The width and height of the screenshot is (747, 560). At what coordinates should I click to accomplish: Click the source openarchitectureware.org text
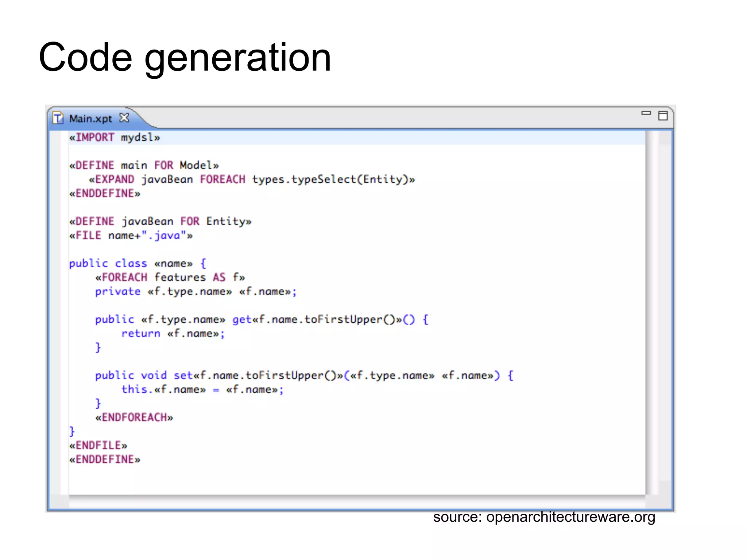coord(544,517)
